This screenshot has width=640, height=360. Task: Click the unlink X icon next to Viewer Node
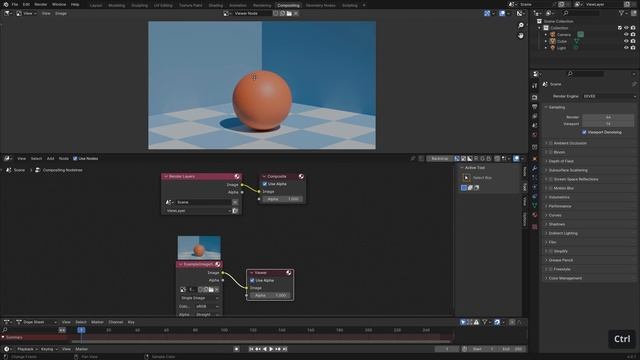(x=296, y=13)
